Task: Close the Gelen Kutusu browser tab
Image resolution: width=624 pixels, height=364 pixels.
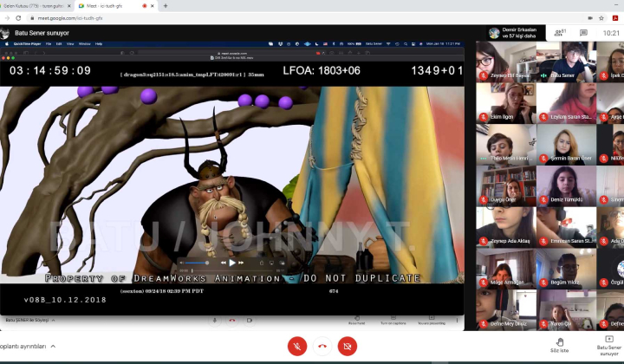Action: click(69, 6)
